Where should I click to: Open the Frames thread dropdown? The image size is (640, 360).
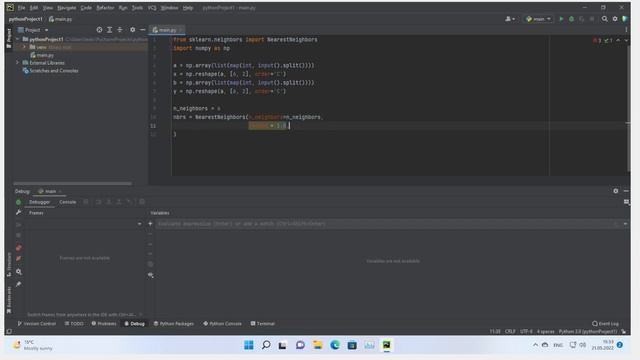pos(140,224)
